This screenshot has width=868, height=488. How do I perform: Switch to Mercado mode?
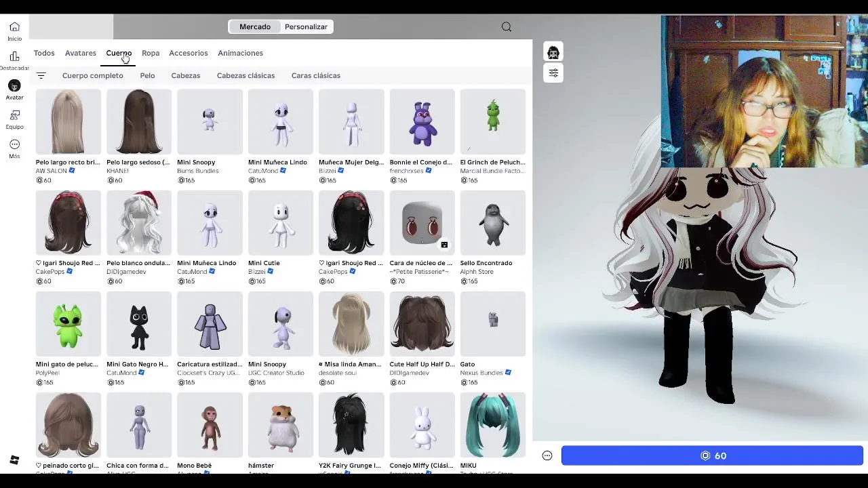click(255, 27)
